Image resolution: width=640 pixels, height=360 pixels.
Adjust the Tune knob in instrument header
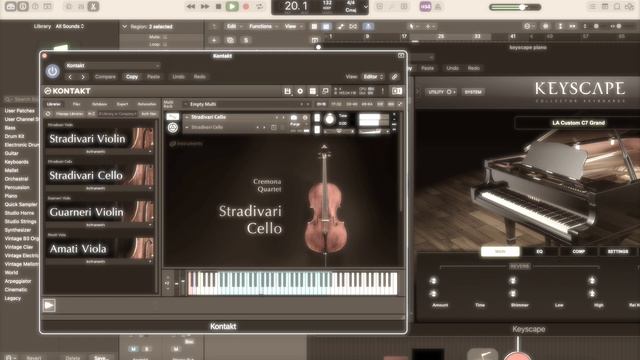pos(330,120)
